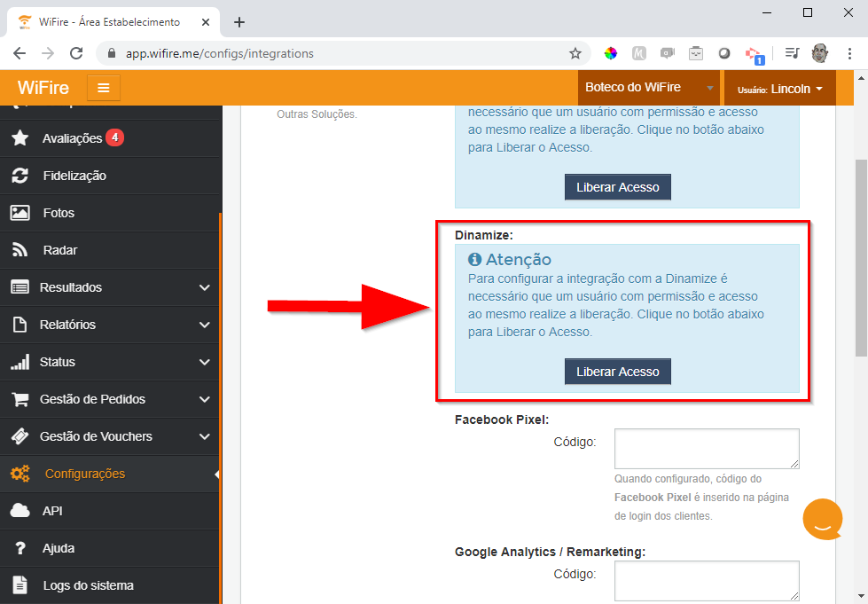This screenshot has height=604, width=868.
Task: Open the Fidelização menu item
Action: coord(110,176)
